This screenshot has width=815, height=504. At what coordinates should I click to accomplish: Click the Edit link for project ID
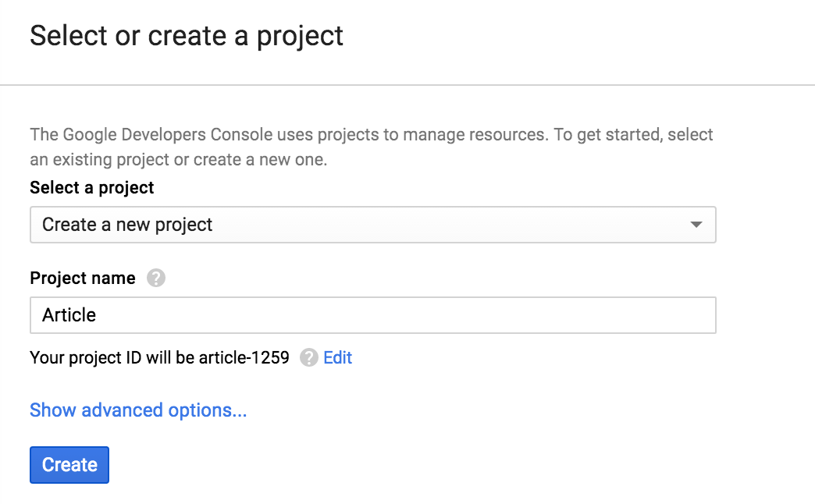coord(338,358)
